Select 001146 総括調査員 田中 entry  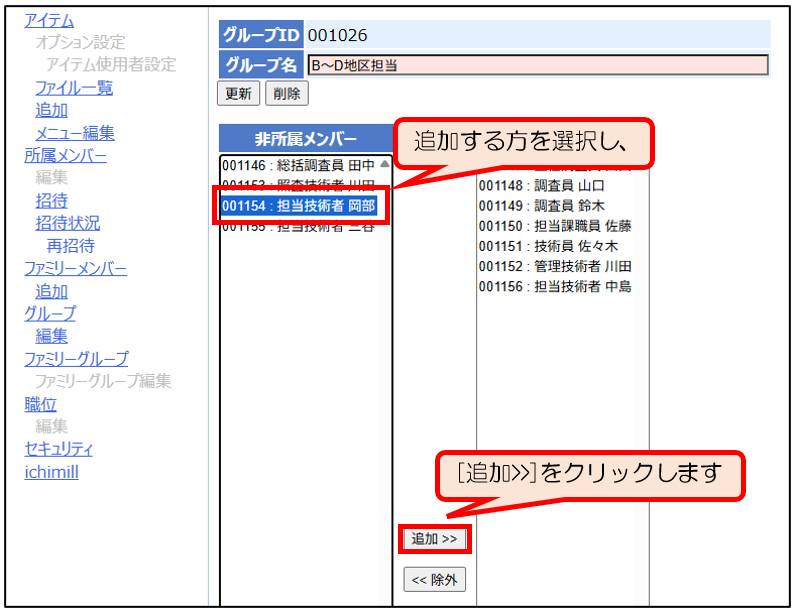coord(298,165)
